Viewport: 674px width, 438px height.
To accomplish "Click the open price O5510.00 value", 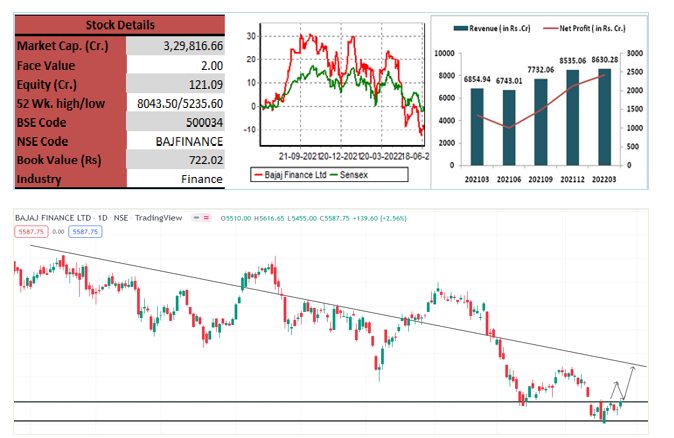I will tap(236, 218).
